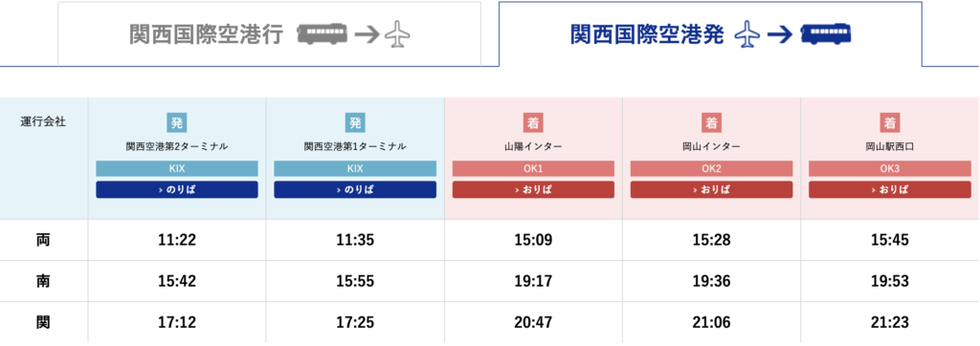Click the blue bus icon in the active tab
Image resolution: width=980 pixels, height=346 pixels.
point(826,34)
